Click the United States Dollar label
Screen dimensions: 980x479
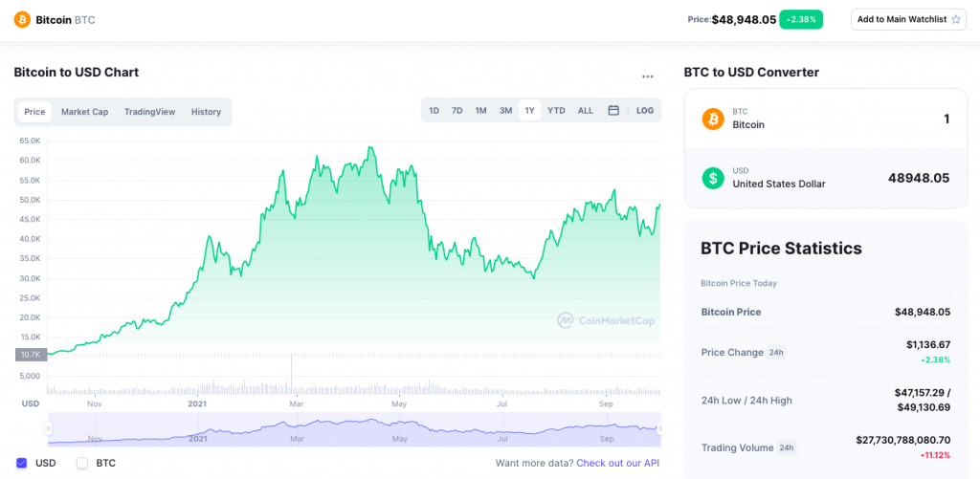(779, 184)
